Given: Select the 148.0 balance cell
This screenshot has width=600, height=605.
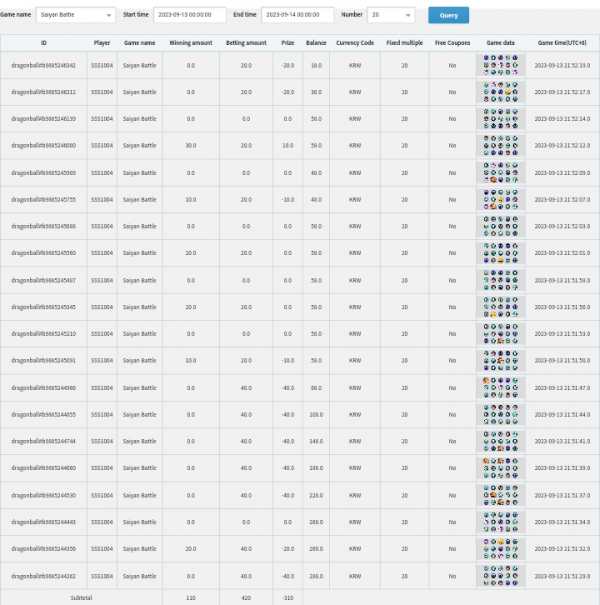Looking at the screenshot, I should (316, 441).
